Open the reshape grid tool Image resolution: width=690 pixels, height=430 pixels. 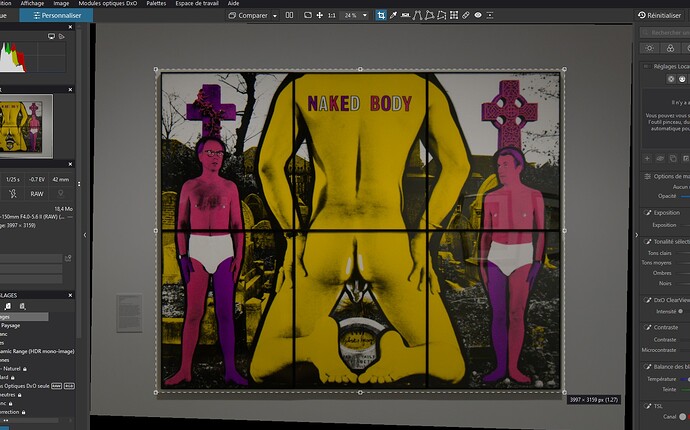point(454,15)
